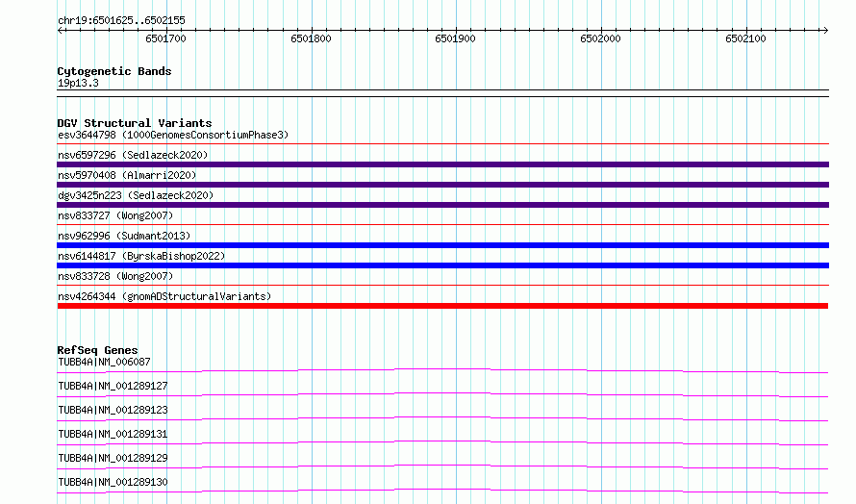The height and width of the screenshot is (504, 856).
Task: Click ruler position 6501700
Action: coord(166,38)
